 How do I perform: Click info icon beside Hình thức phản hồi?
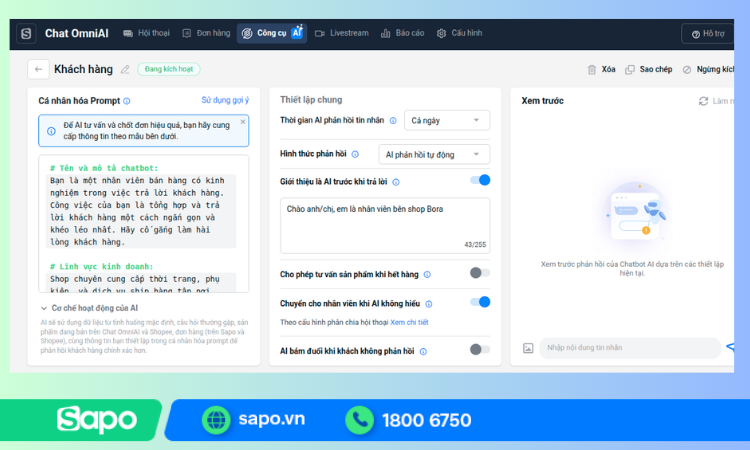[x=355, y=154]
